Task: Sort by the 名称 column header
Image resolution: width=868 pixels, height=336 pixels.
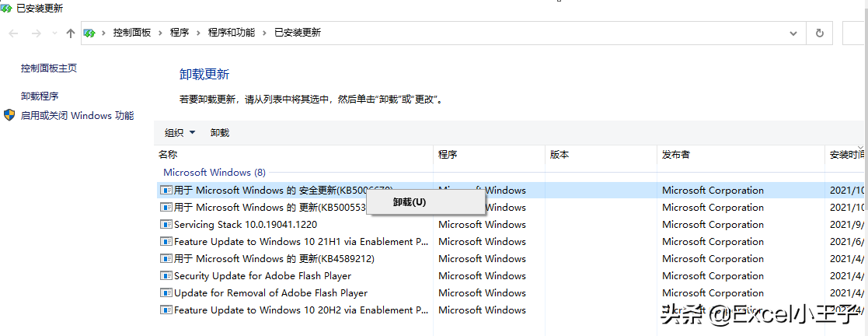Action: (x=168, y=155)
